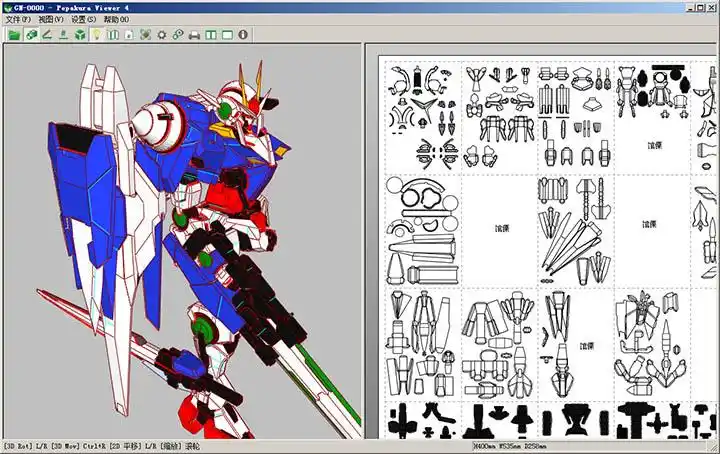Viewport: 720px width, 454px height.
Task: Click the chain link toolbar icon
Action: pyautogui.click(x=178, y=35)
